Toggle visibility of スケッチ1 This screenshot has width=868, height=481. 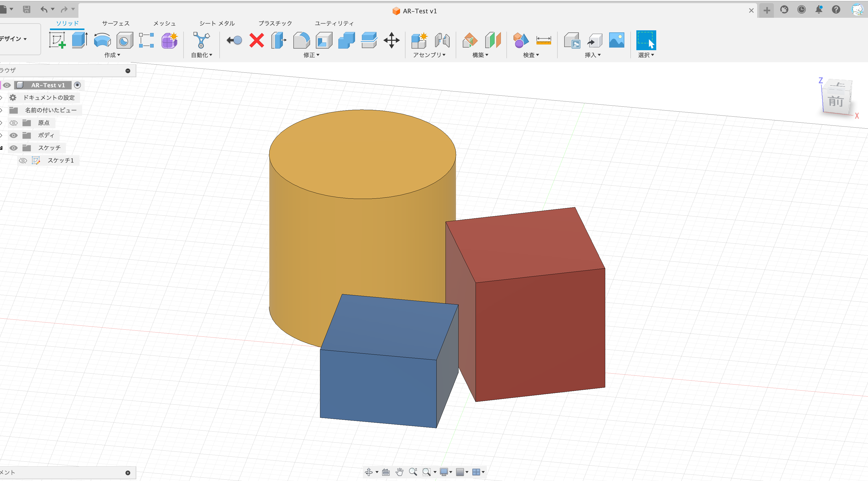(22, 160)
